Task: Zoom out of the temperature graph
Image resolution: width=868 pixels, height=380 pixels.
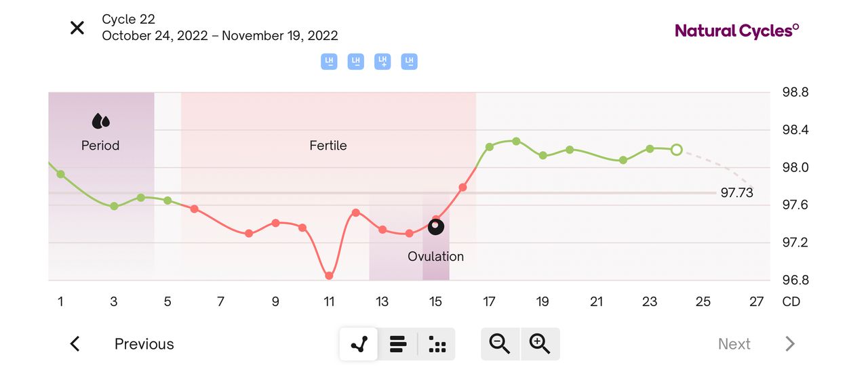Action: (500, 344)
